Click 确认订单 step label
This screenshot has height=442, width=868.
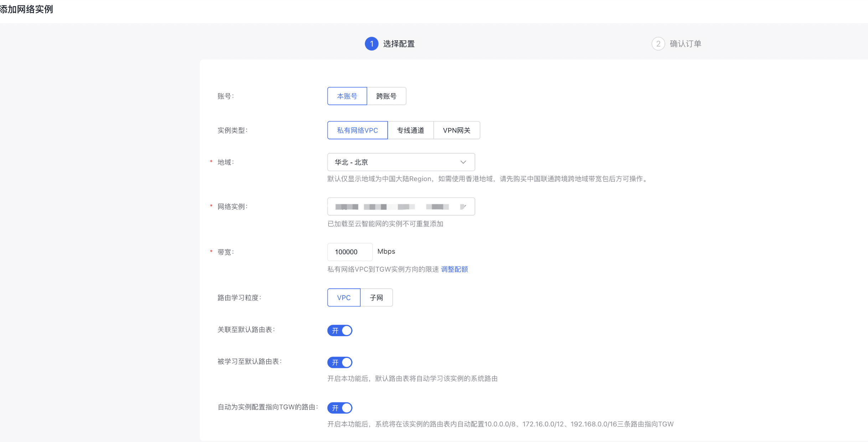[x=685, y=44]
